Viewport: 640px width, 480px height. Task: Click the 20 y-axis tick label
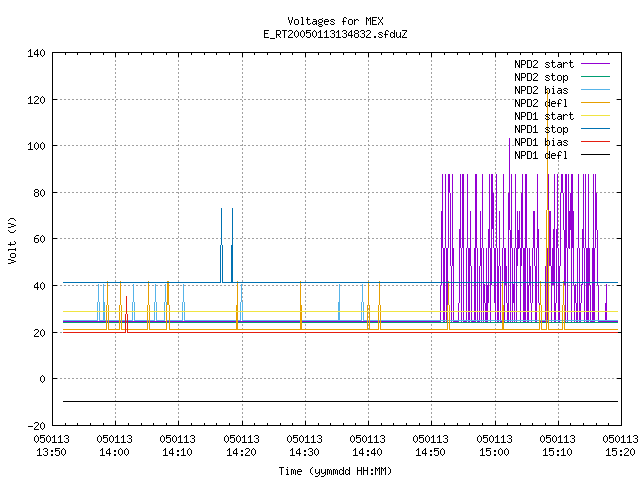pyautogui.click(x=39, y=333)
